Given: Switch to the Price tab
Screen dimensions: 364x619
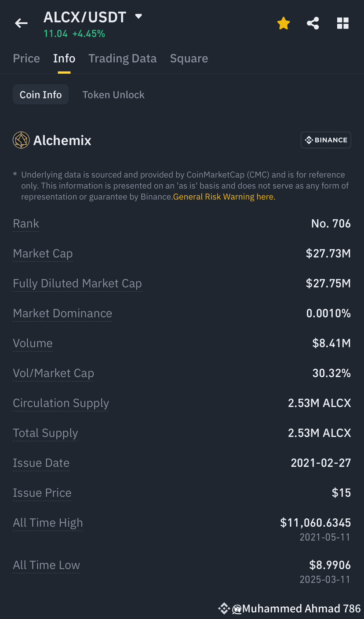Looking at the screenshot, I should [26, 58].
